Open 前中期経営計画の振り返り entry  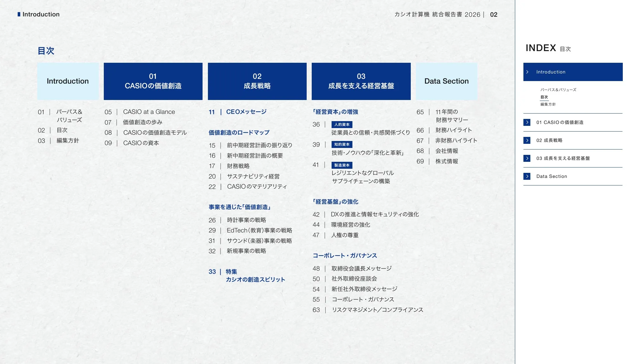pos(251,145)
